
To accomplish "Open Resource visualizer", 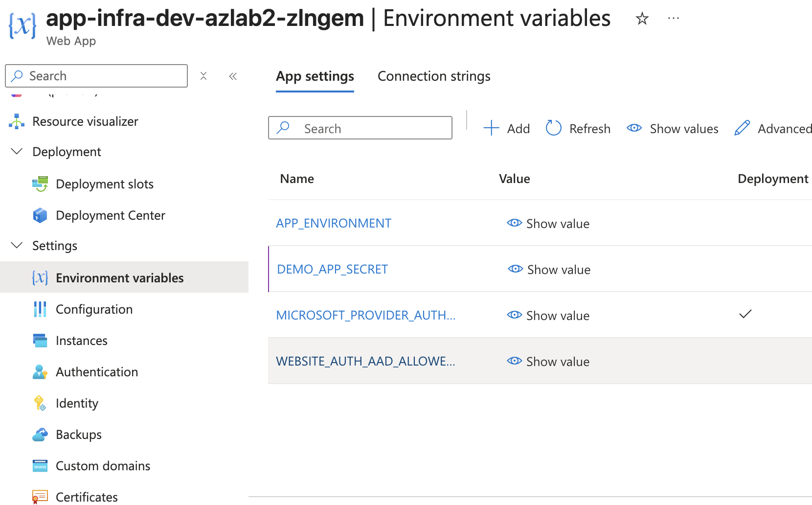I will (85, 121).
